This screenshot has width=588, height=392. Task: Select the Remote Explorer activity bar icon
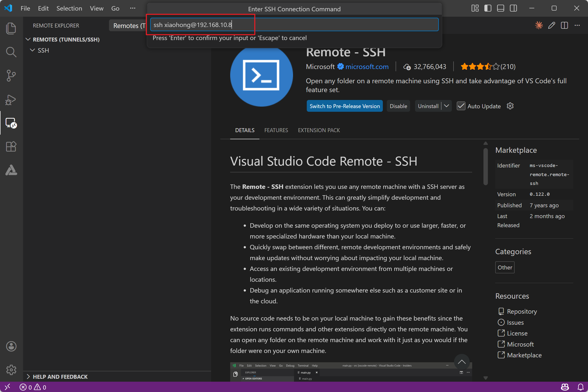point(11,123)
